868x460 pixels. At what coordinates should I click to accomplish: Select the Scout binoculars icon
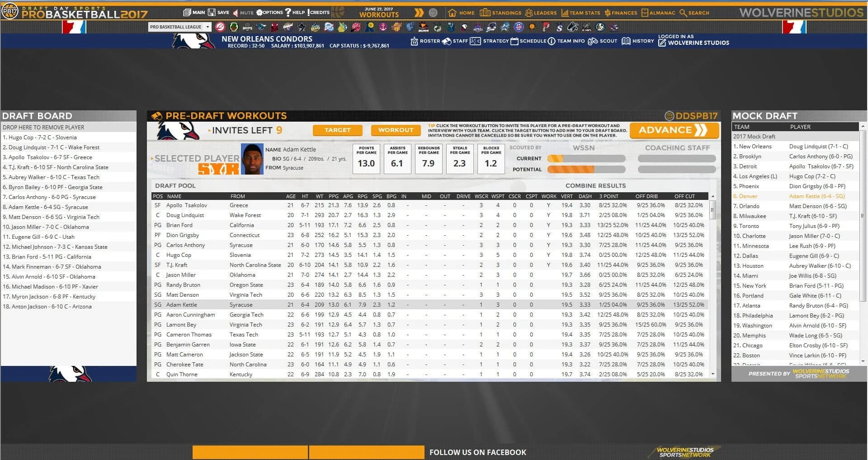coord(593,41)
